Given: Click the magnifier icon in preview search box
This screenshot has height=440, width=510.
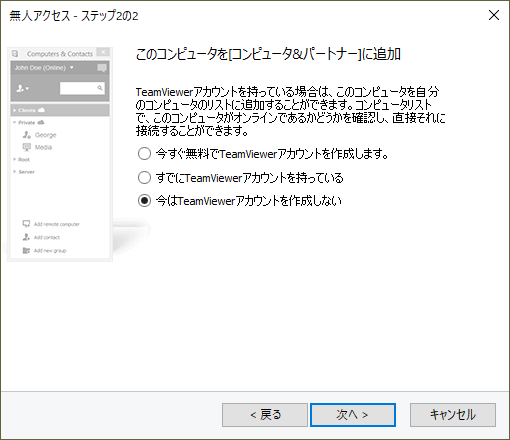Looking at the screenshot, I should 100,88.
